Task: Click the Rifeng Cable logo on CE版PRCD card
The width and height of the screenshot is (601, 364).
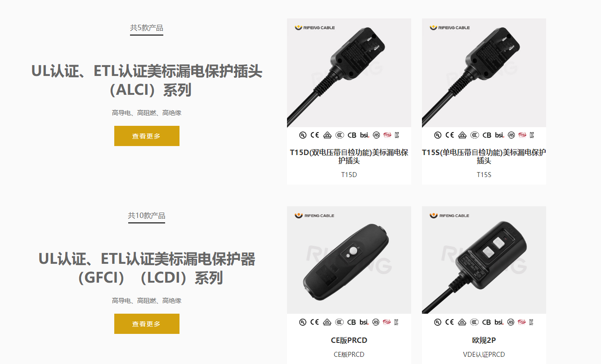Action: tap(315, 216)
